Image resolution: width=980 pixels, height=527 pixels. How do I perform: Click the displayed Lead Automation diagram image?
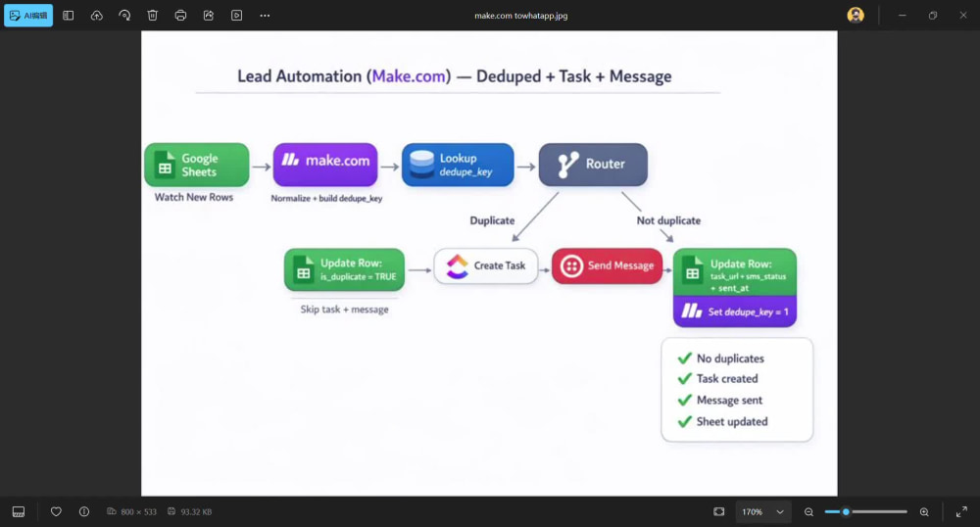pyautogui.click(x=489, y=263)
